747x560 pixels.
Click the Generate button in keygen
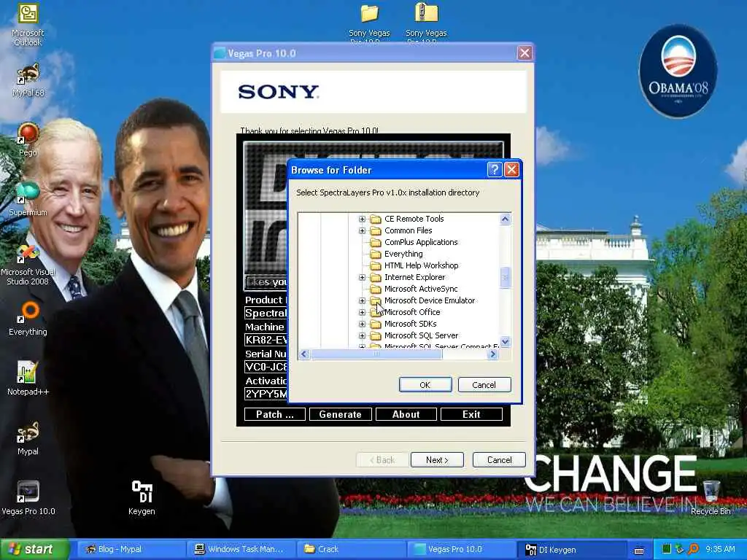click(340, 414)
